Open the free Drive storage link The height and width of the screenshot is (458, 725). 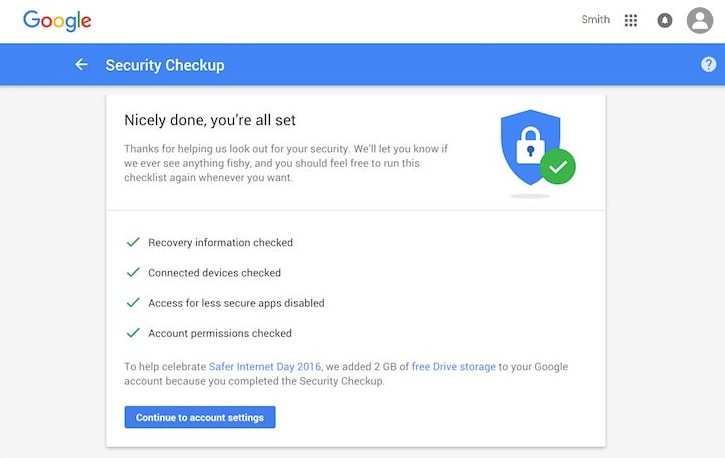tap(454, 366)
